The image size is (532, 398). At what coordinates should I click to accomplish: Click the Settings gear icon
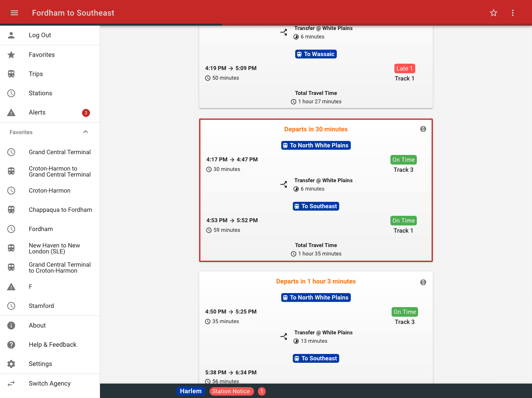[x=11, y=364]
